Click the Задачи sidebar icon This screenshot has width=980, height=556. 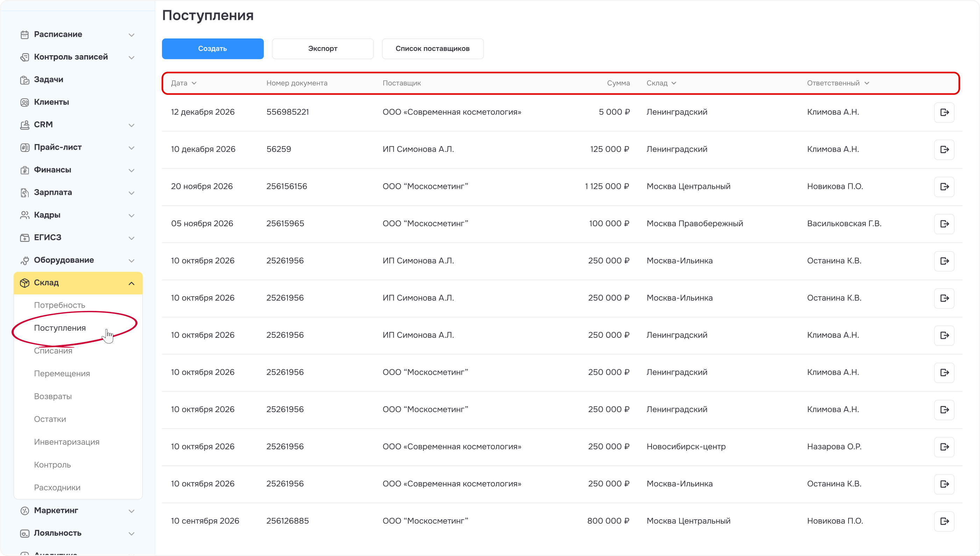click(x=24, y=80)
